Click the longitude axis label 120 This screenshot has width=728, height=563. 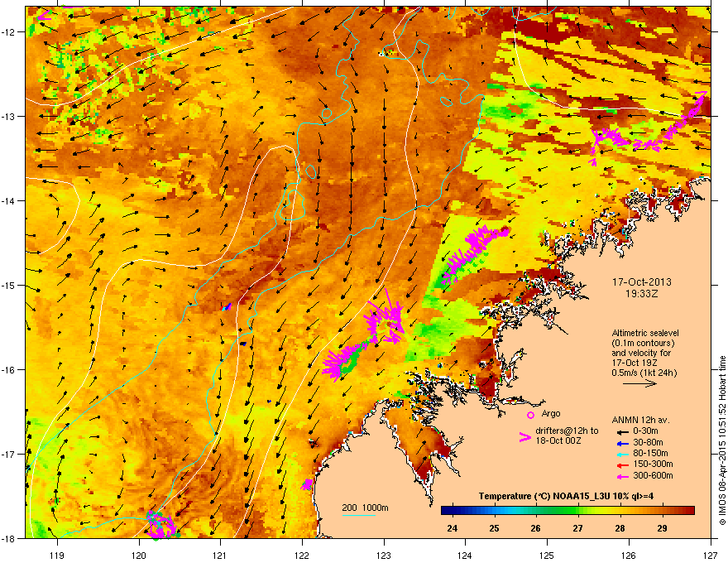tap(139, 555)
